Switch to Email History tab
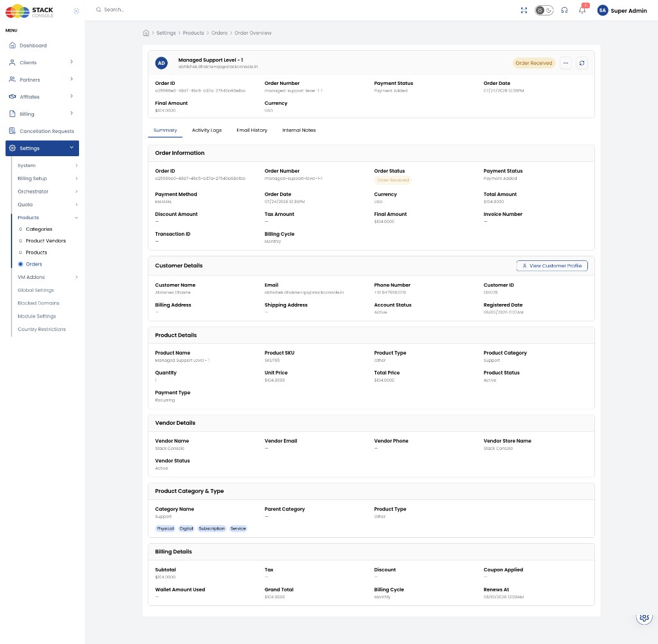658x644 pixels. pyautogui.click(x=252, y=130)
